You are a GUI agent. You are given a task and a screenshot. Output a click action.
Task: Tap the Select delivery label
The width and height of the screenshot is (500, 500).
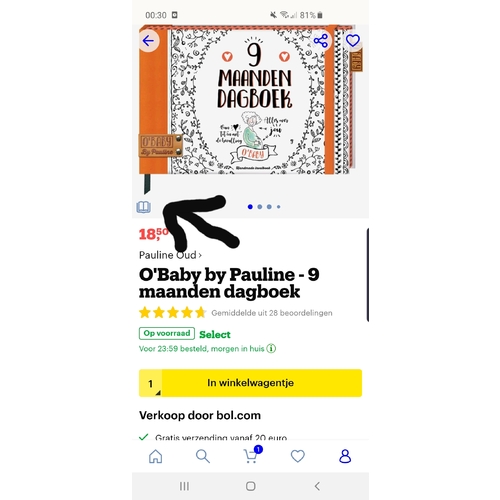(215, 335)
